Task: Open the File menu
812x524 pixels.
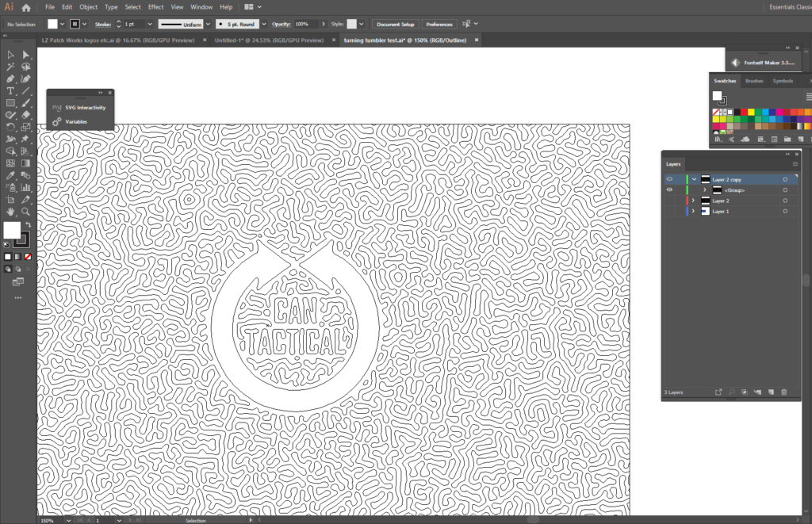Action: [50, 7]
